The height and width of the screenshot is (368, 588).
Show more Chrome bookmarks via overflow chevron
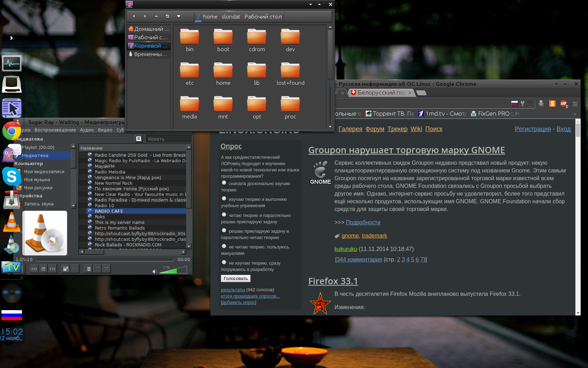point(574,114)
